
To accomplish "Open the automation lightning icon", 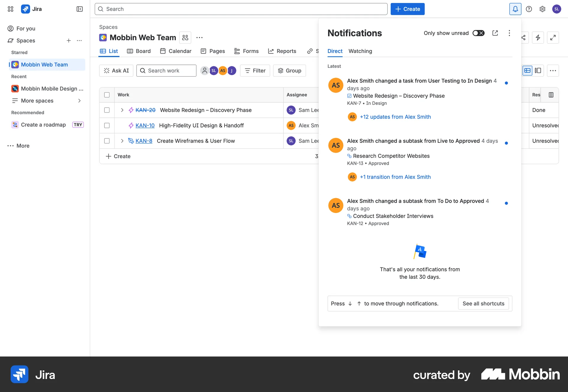I will pos(538,38).
